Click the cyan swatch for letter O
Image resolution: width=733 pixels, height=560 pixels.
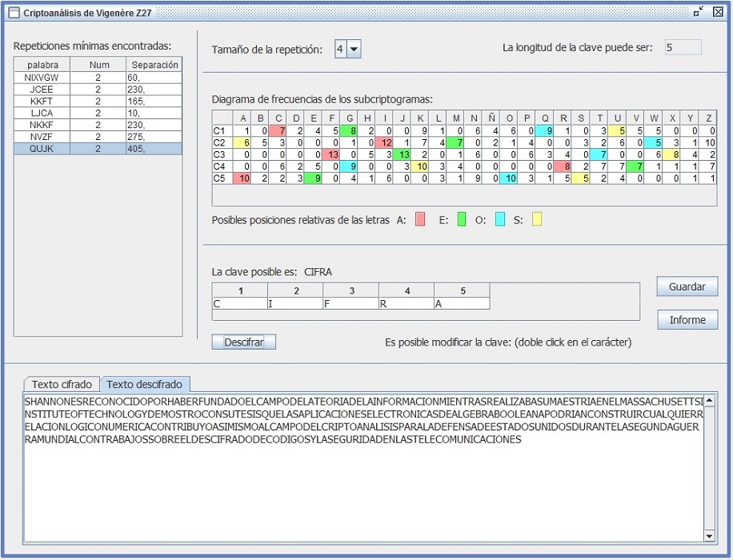pos(500,220)
